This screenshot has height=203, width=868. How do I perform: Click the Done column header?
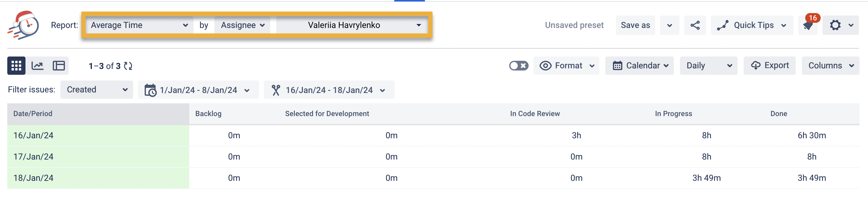778,114
